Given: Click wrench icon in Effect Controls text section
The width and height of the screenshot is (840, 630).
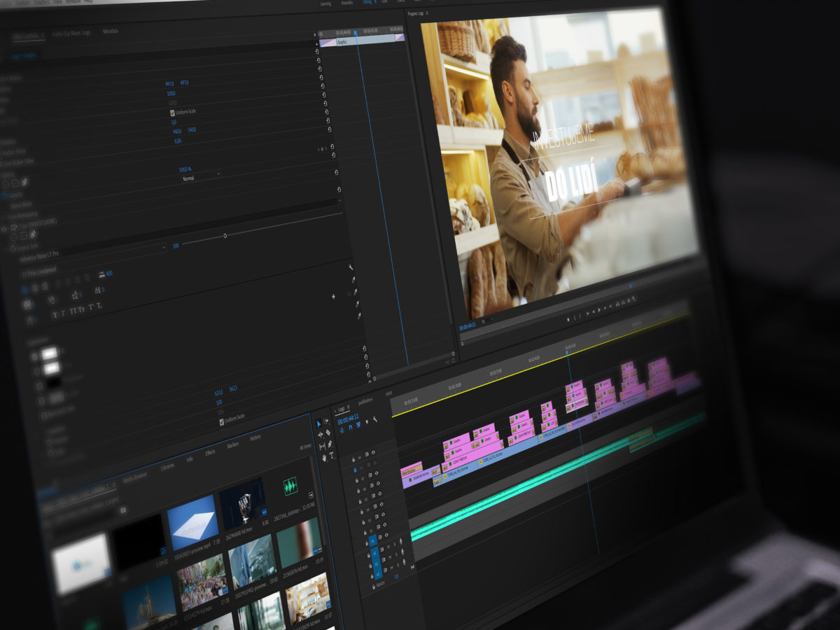Looking at the screenshot, I should [x=351, y=268].
